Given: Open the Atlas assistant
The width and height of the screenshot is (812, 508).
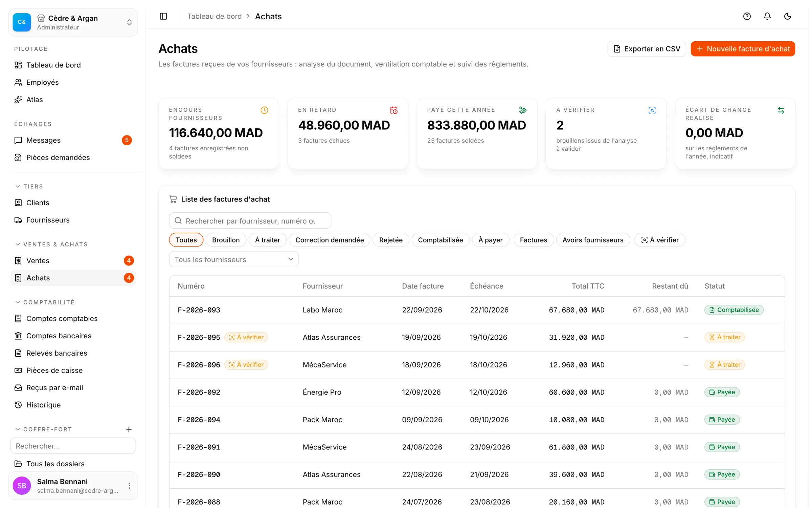Looking at the screenshot, I should tap(73, 100).
